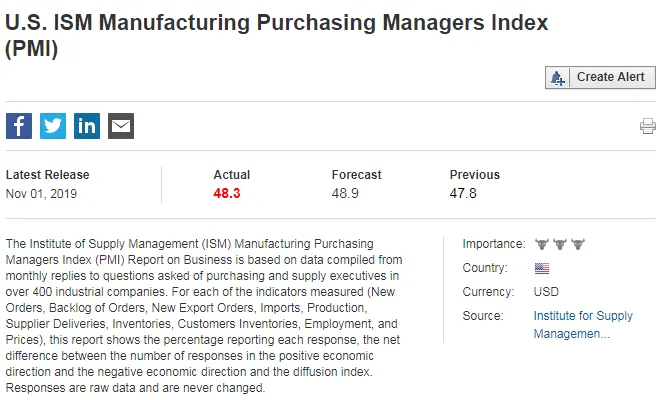Click the USD currency value
This screenshot has height=400, width=665.
[546, 292]
